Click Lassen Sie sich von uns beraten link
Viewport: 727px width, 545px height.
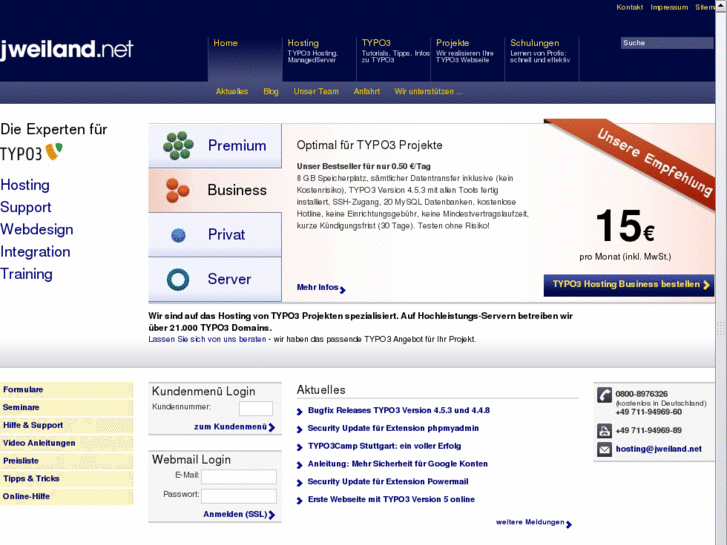(x=207, y=339)
